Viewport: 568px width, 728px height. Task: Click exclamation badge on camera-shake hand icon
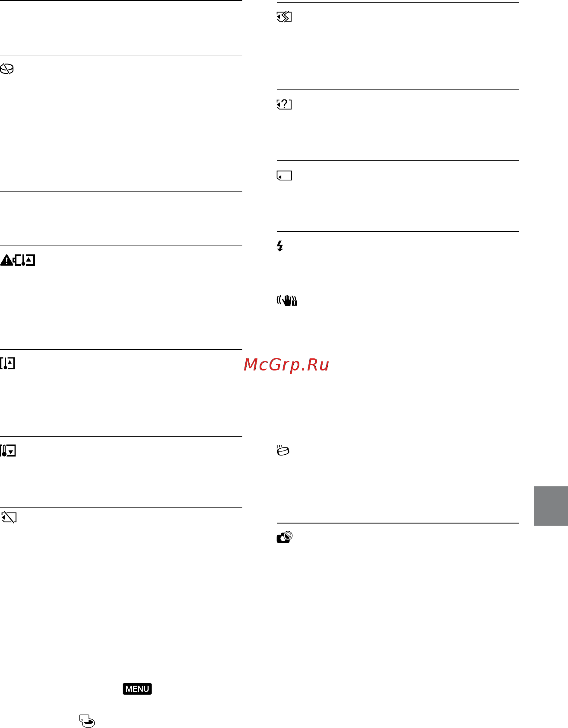click(x=294, y=303)
